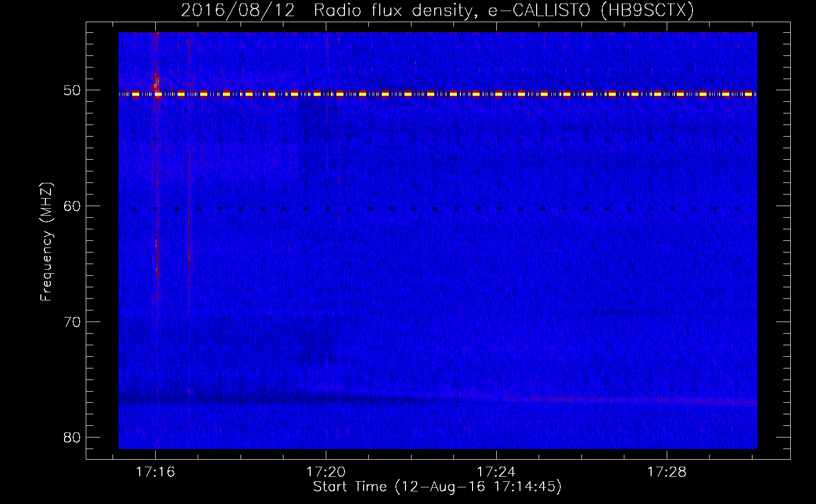The image size is (816, 504).
Task: Click the 50 frequency tick label
Action: click(x=72, y=90)
